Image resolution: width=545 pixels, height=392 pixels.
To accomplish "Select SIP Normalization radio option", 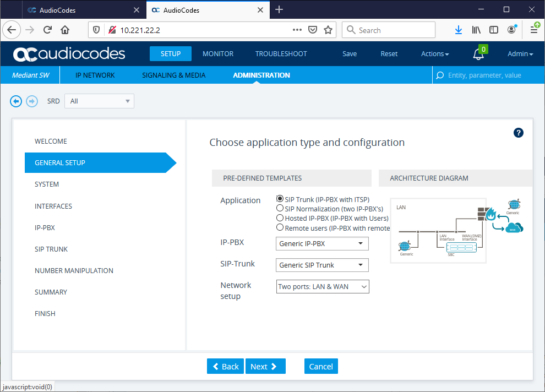I will pyautogui.click(x=280, y=208).
